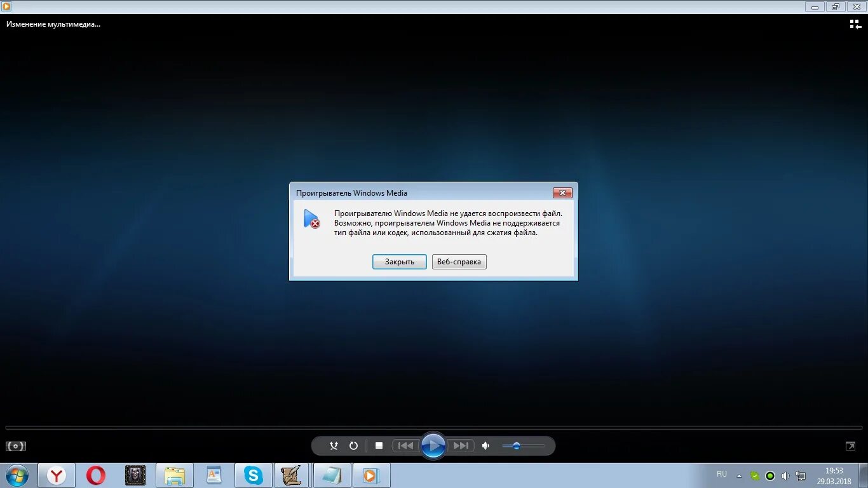Open the network connection tray icon
Image resolution: width=868 pixels, height=488 pixels.
click(x=801, y=475)
